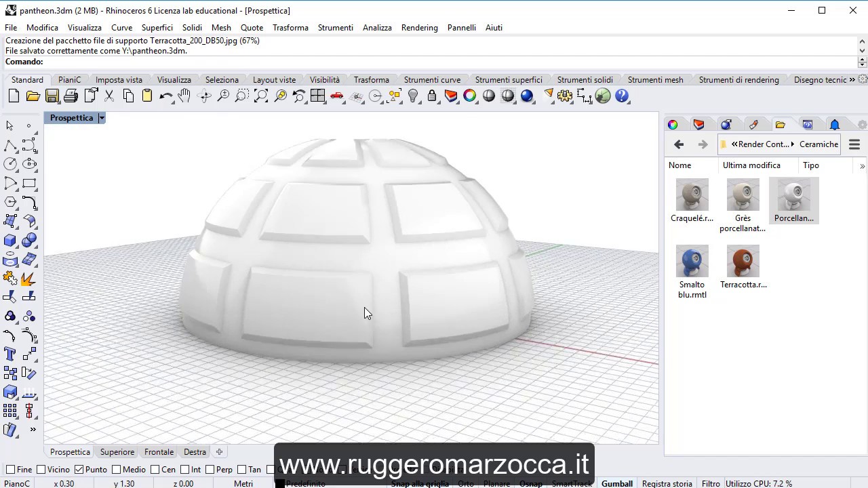Image resolution: width=868 pixels, height=488 pixels.
Task: Open Rhino options with the gear icon
Action: coord(565,96)
